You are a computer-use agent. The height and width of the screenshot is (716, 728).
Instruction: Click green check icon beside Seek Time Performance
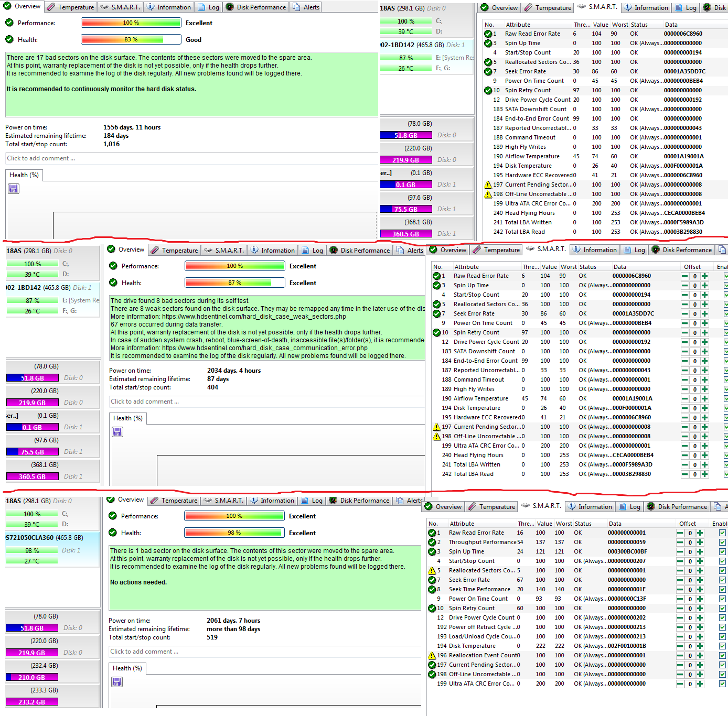432,589
